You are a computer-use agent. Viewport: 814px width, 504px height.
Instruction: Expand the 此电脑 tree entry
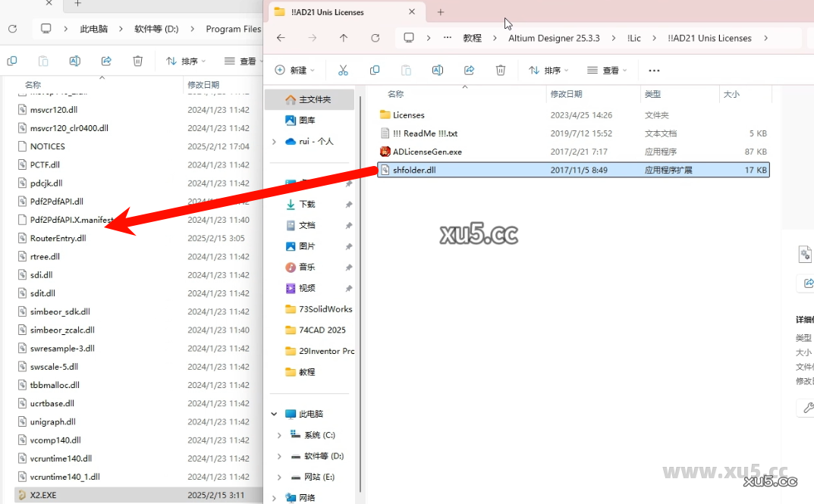[275, 415]
